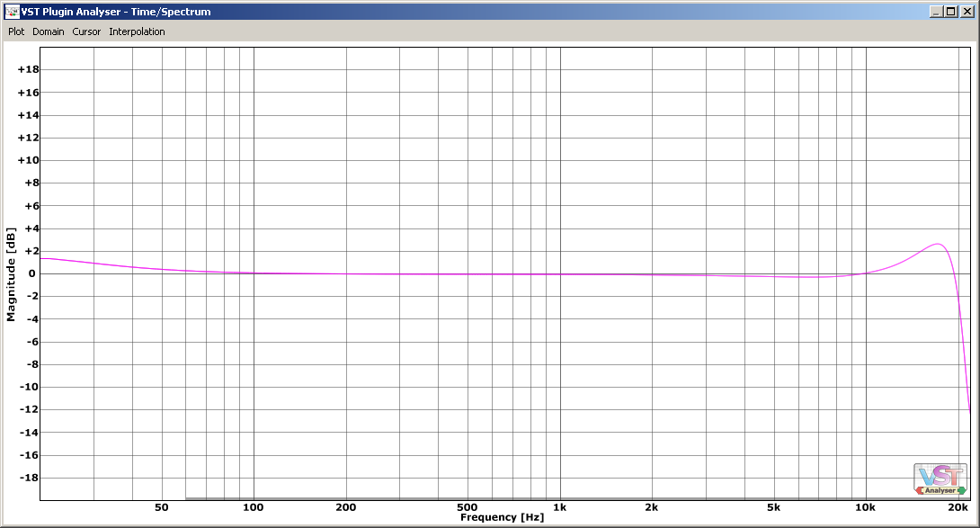This screenshot has height=528, width=980.
Task: Click the '500' frequency axis label
Action: (x=467, y=507)
